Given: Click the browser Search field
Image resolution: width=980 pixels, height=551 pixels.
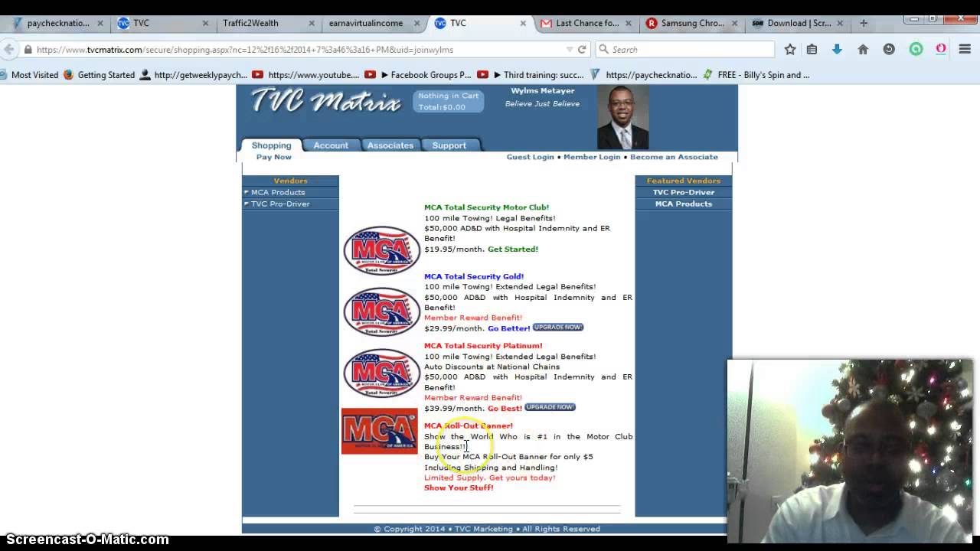Looking at the screenshot, I should point(685,49).
